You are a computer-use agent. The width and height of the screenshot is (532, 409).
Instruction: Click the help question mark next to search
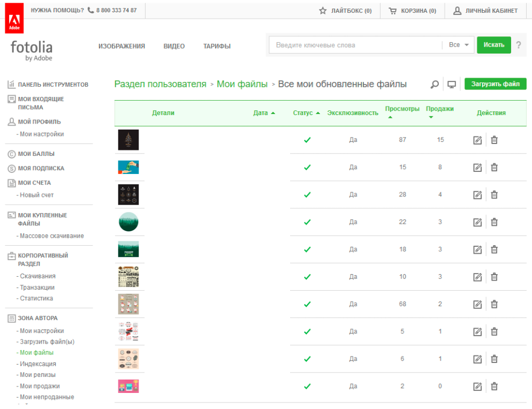[518, 46]
